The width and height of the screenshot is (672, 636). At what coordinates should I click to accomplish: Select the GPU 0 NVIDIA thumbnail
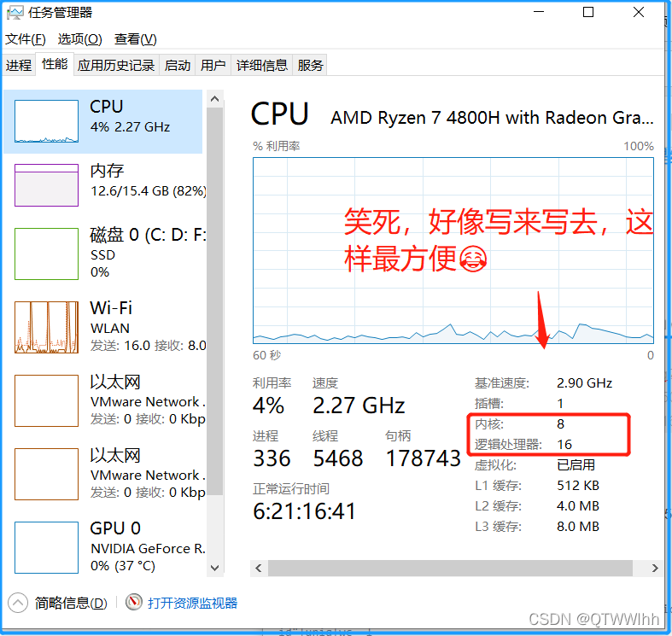click(46, 547)
